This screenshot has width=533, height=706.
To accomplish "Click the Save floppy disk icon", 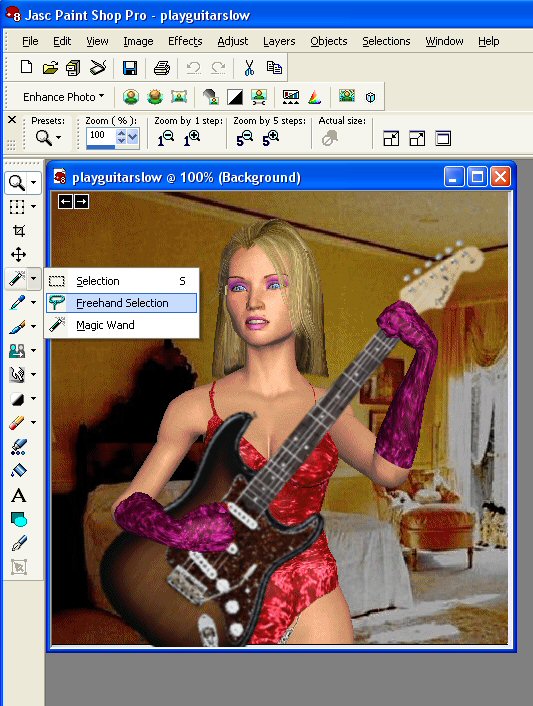I will coord(130,68).
